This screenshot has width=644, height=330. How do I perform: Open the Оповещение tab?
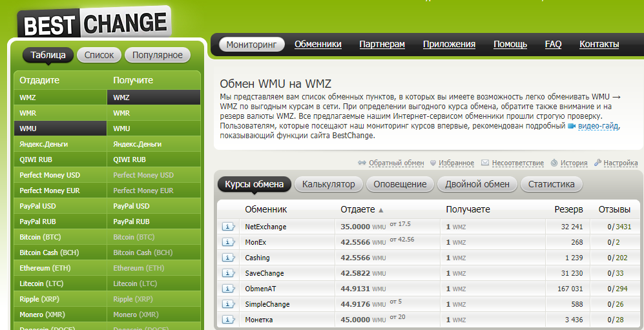pyautogui.click(x=400, y=184)
